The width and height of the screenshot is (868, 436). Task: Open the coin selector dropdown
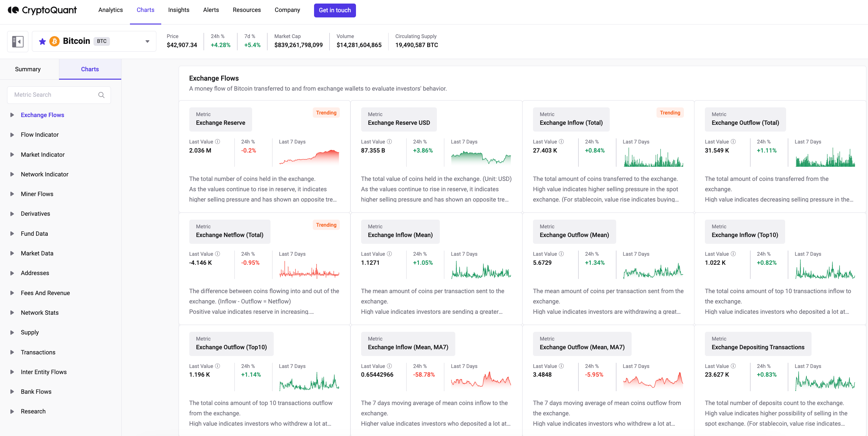point(147,41)
